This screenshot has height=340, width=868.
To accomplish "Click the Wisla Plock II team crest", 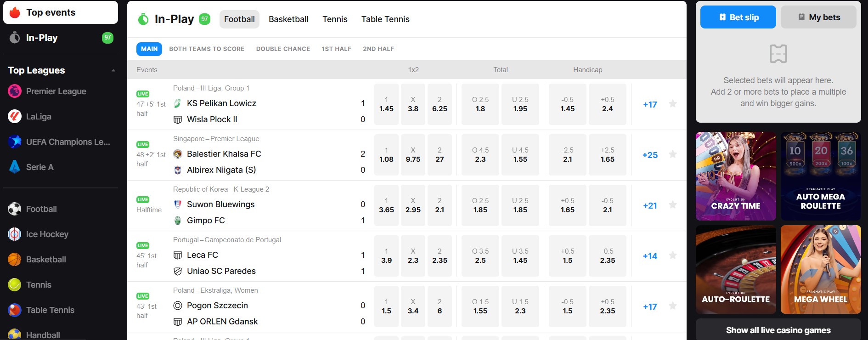I will pos(178,119).
